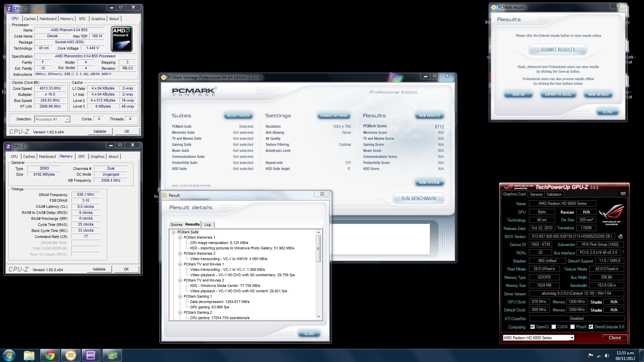The width and height of the screenshot is (644, 362).
Task: Toggle CUDA checkbox in GPU-Z
Action: point(554,327)
